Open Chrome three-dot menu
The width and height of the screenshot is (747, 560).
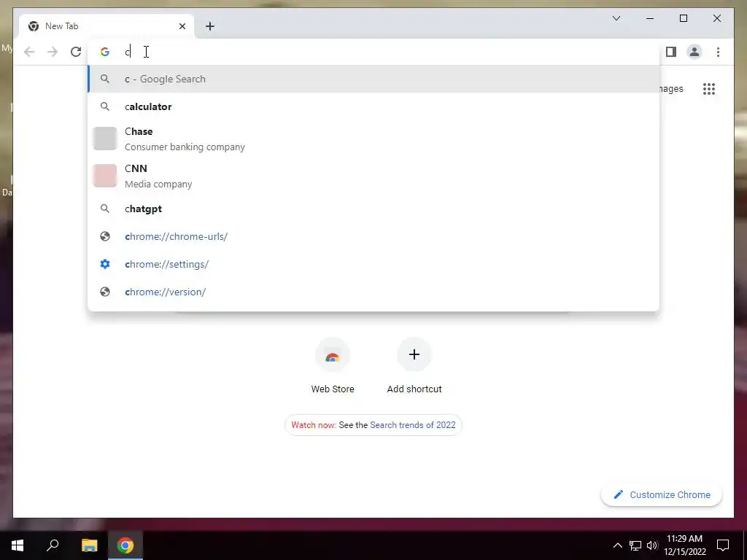[x=718, y=52]
